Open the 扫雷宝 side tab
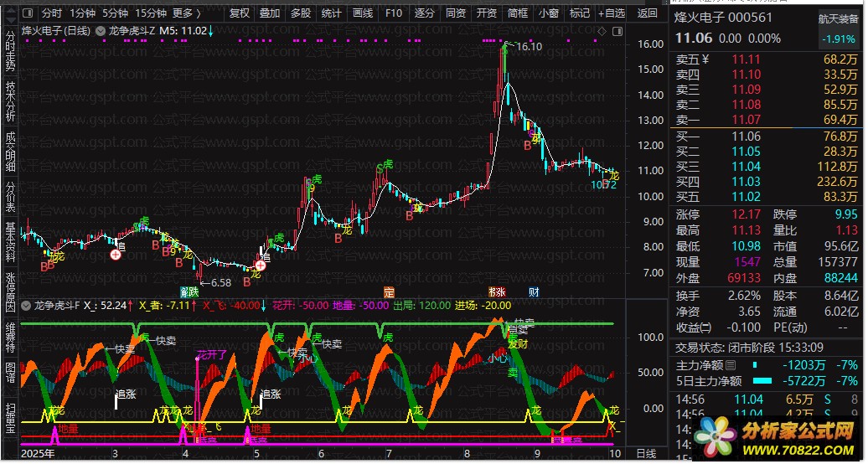The height and width of the screenshot is (464, 868). tap(11, 419)
